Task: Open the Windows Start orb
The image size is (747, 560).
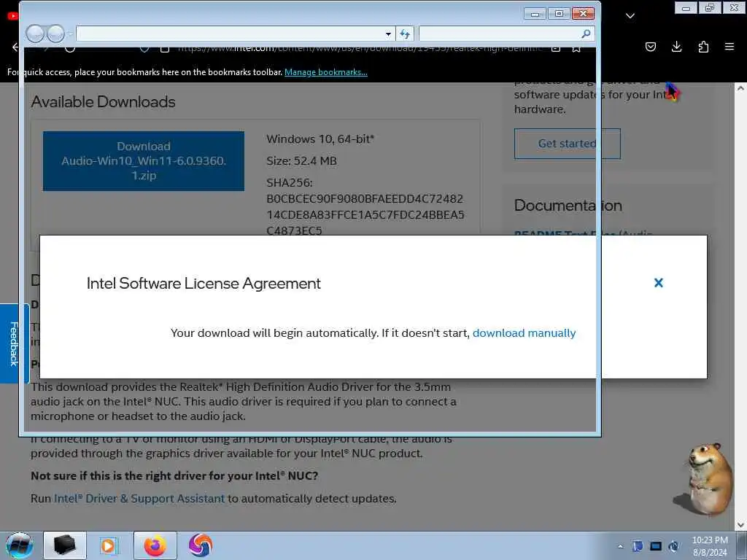Action: (x=19, y=545)
